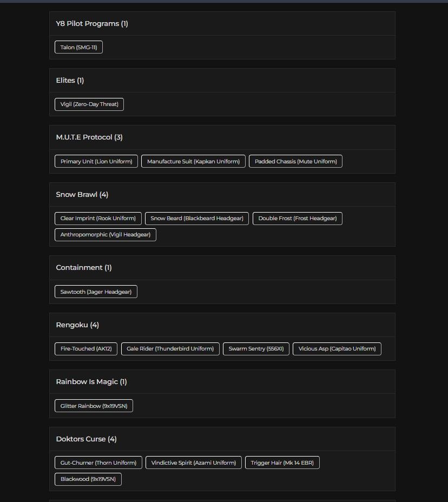Image resolution: width=448 pixels, height=502 pixels.
Task: Click Glitter Rainbow (9x19VSN) tag
Action: coord(94,406)
